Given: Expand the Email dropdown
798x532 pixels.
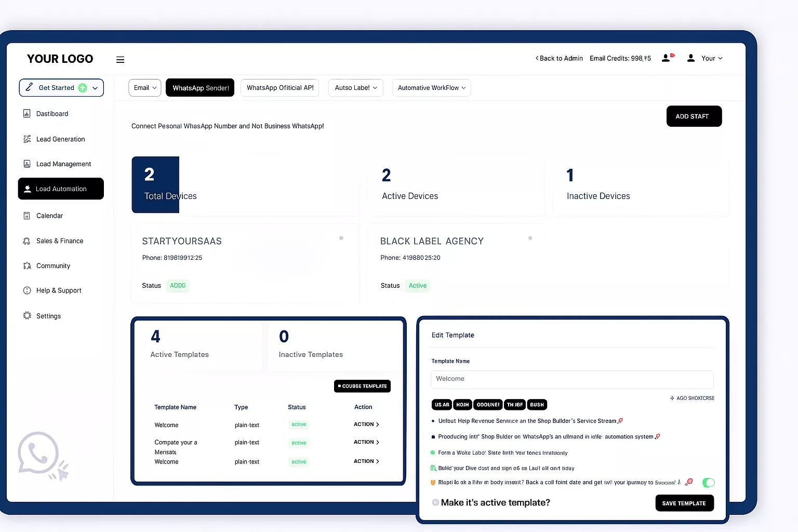Looking at the screenshot, I should (x=145, y=88).
